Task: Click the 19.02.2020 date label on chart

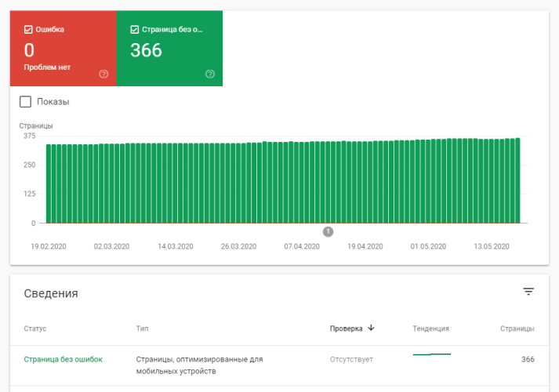Action: click(49, 246)
